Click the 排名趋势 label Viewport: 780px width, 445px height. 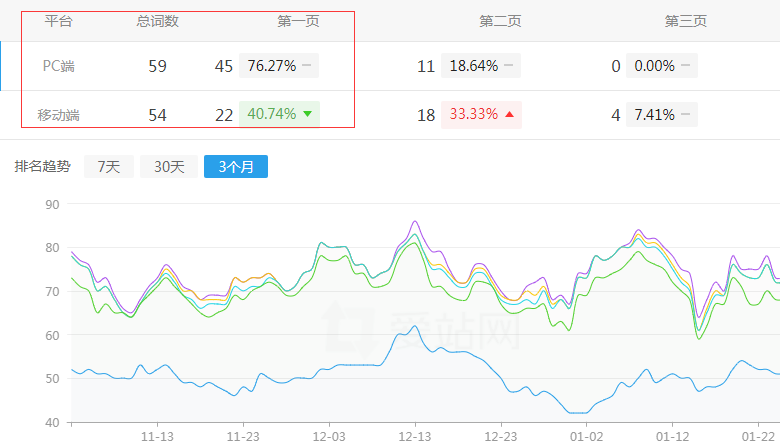pos(42,167)
